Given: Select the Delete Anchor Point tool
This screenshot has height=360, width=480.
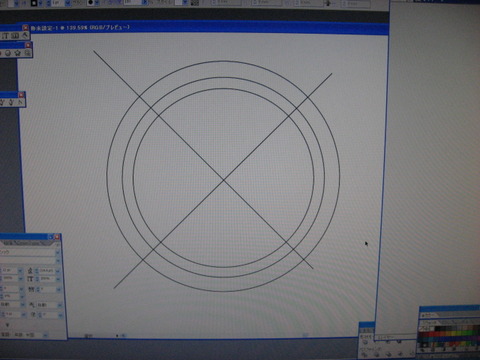Looking at the screenshot, I should [x=11, y=102].
